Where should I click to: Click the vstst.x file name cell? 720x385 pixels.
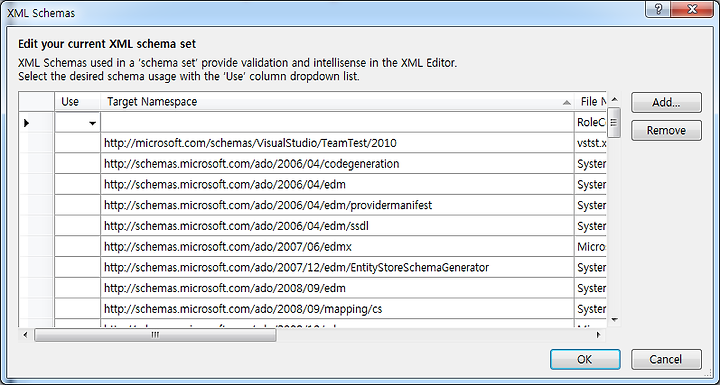pyautogui.click(x=591, y=143)
